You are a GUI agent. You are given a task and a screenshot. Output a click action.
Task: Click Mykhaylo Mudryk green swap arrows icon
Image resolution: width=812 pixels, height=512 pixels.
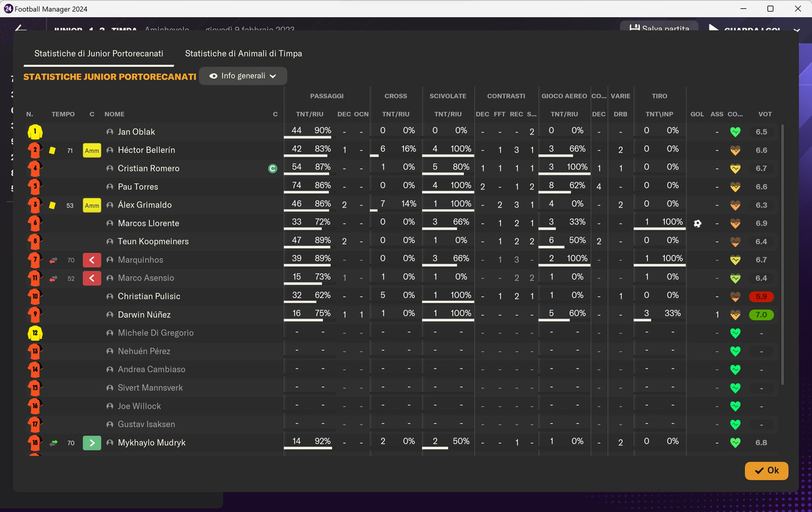pyautogui.click(x=54, y=443)
